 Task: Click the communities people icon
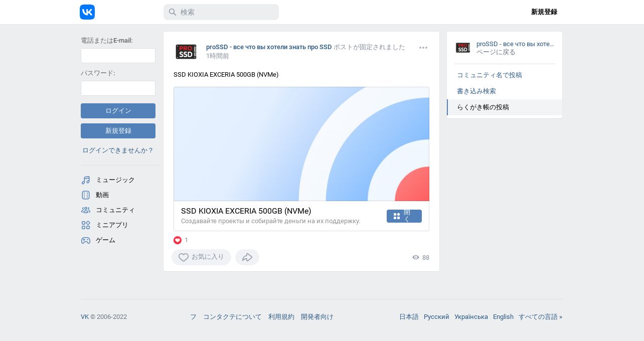[x=86, y=210]
